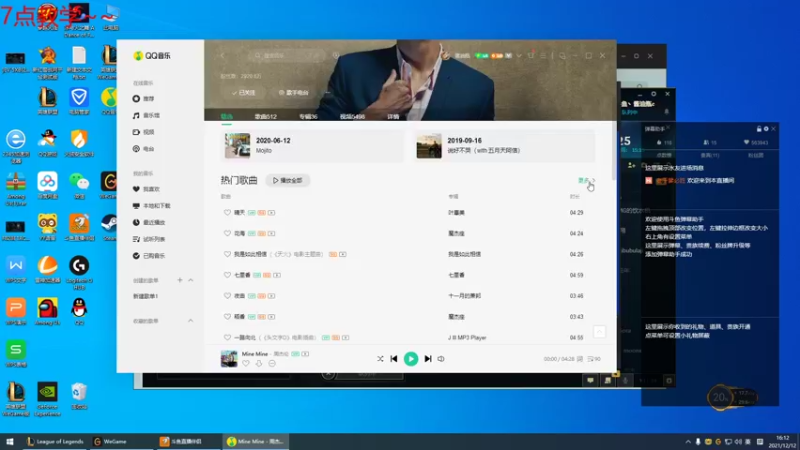Image resolution: width=800 pixels, height=450 pixels.
Task: Click settings gear in danmaku helper panel
Action: 766,129
